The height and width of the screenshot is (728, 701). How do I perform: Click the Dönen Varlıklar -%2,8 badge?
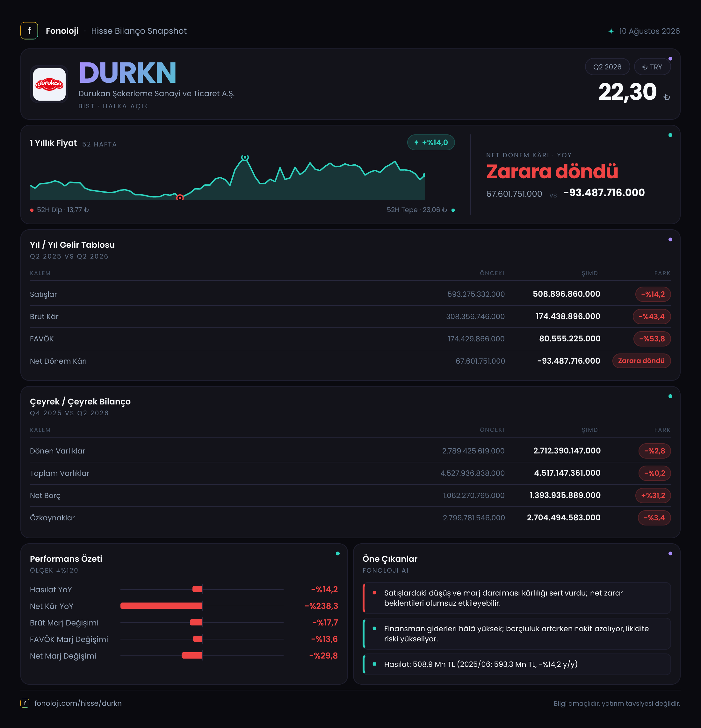(x=654, y=451)
